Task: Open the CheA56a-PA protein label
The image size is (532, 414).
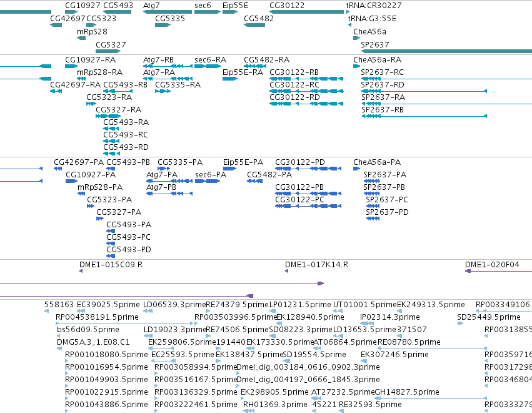Action: (377, 162)
